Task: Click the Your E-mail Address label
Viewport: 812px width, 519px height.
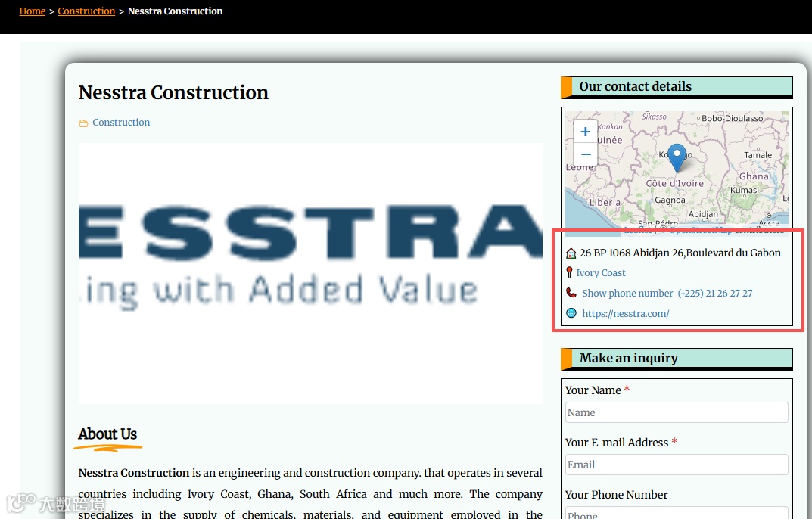Action: pyautogui.click(x=617, y=443)
